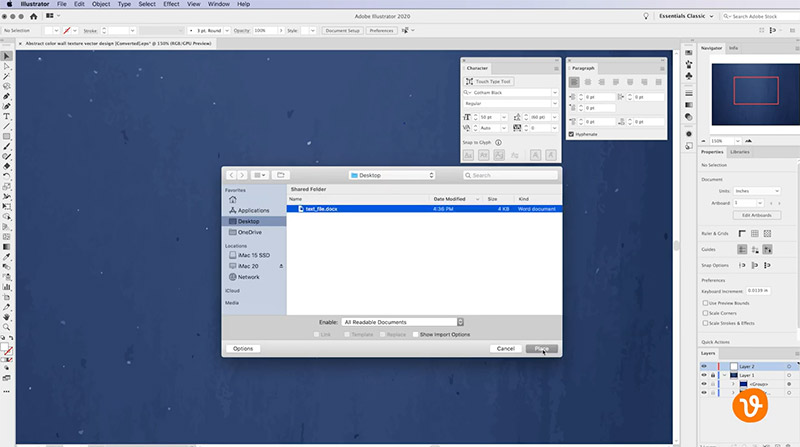Image resolution: width=800 pixels, height=447 pixels.
Task: Toggle the Hyphenate checkbox
Action: pos(571,134)
